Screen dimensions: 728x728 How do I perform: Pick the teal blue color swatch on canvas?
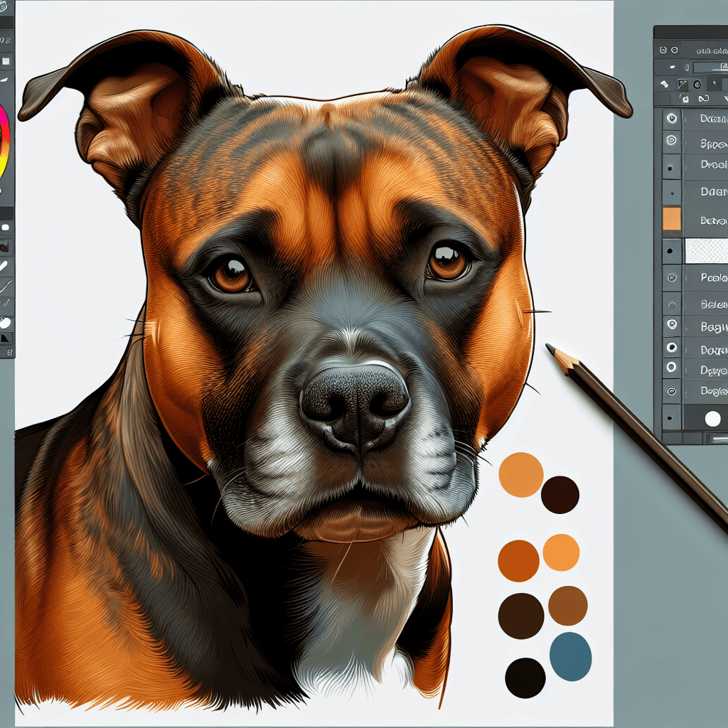[570, 656]
